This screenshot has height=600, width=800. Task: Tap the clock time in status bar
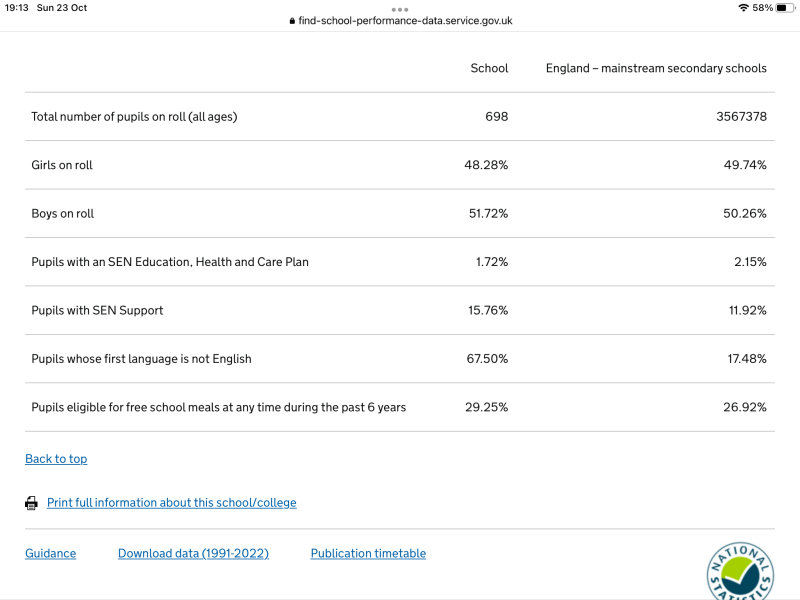(16, 8)
